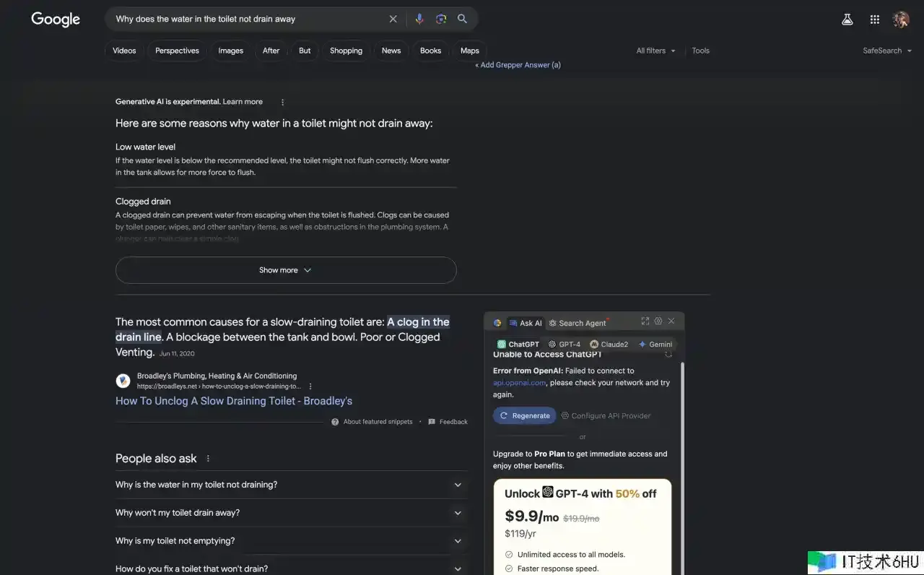Filter results by Images

[230, 51]
